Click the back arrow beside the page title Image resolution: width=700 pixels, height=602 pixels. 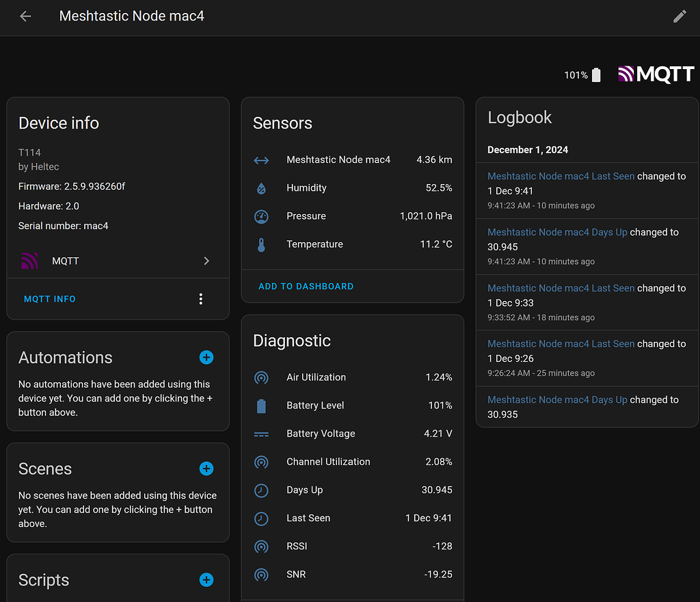coord(25,16)
